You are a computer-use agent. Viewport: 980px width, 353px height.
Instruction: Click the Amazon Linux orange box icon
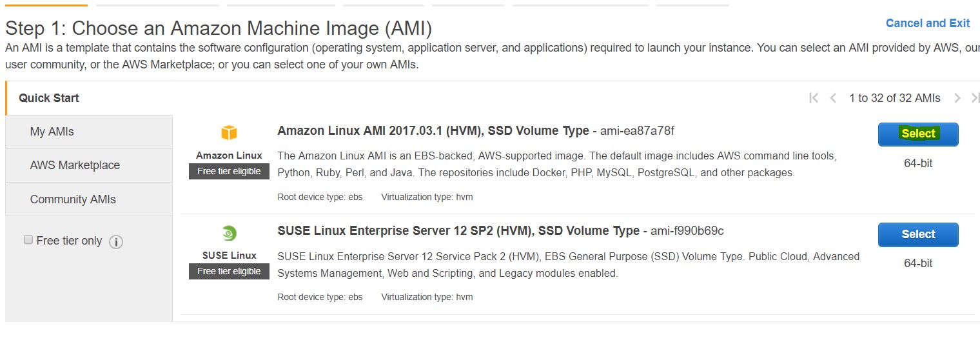[x=229, y=133]
